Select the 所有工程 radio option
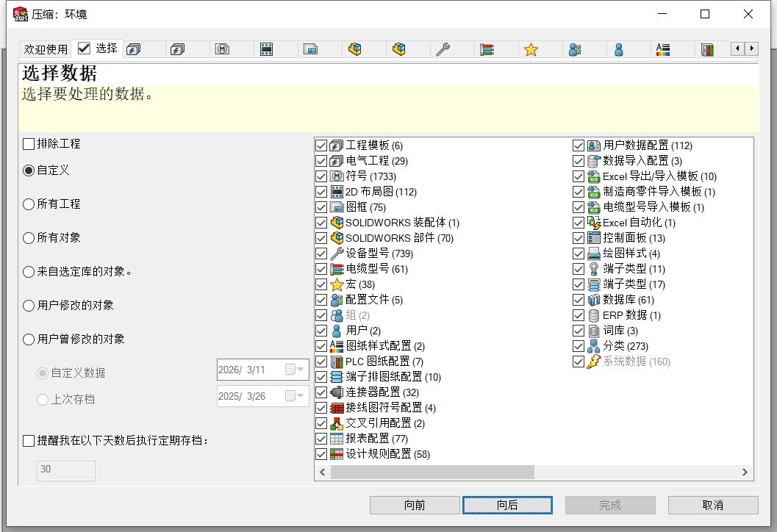 (29, 204)
